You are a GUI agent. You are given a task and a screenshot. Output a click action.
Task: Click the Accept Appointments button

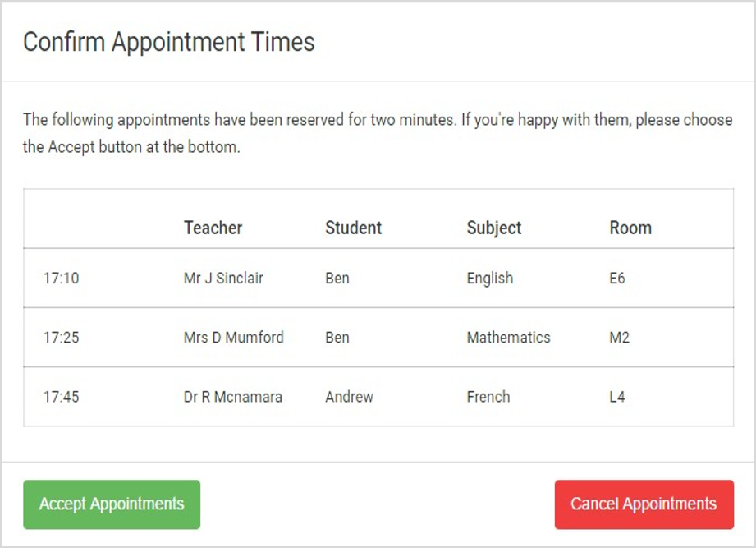pyautogui.click(x=112, y=504)
